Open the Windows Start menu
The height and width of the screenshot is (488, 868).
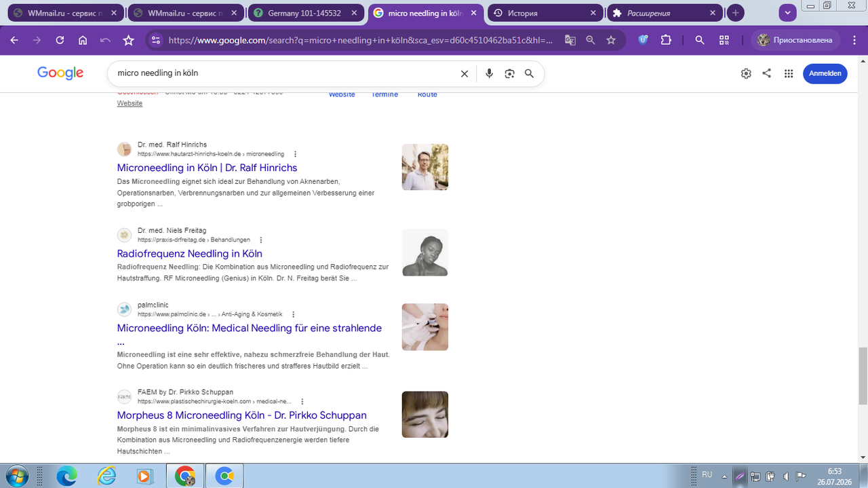click(x=16, y=476)
